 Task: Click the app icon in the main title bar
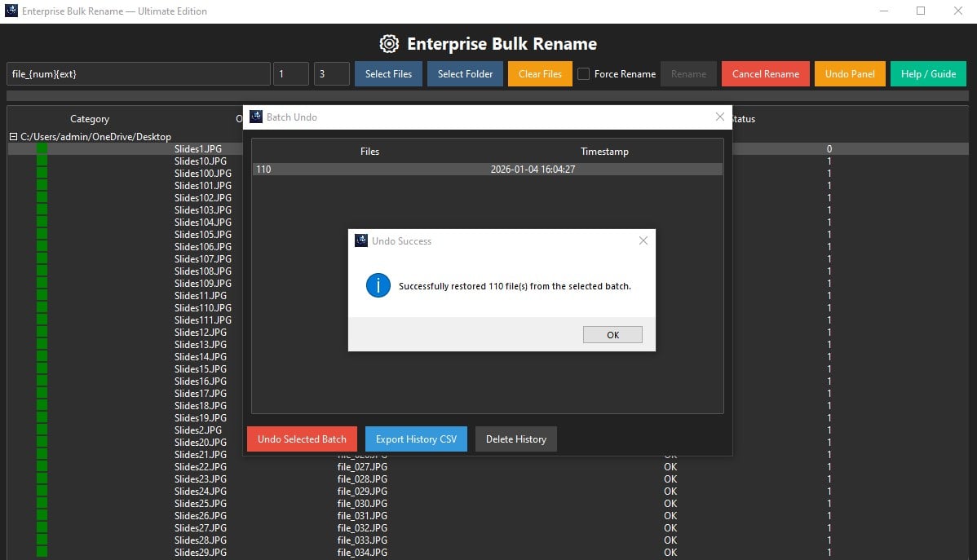point(11,11)
